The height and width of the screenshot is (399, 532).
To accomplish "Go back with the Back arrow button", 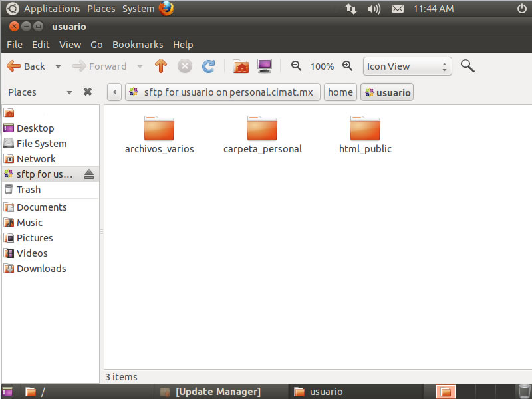I will 26,66.
